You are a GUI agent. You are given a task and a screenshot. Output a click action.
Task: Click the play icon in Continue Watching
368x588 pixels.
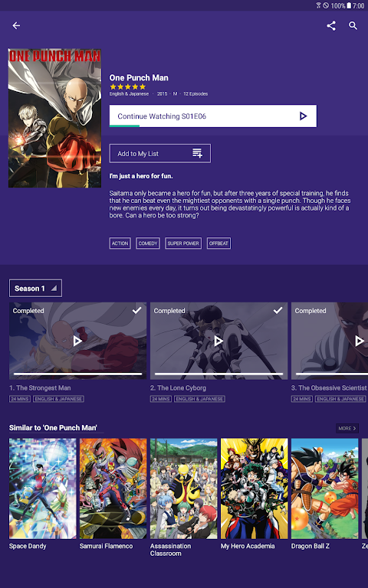click(x=303, y=116)
